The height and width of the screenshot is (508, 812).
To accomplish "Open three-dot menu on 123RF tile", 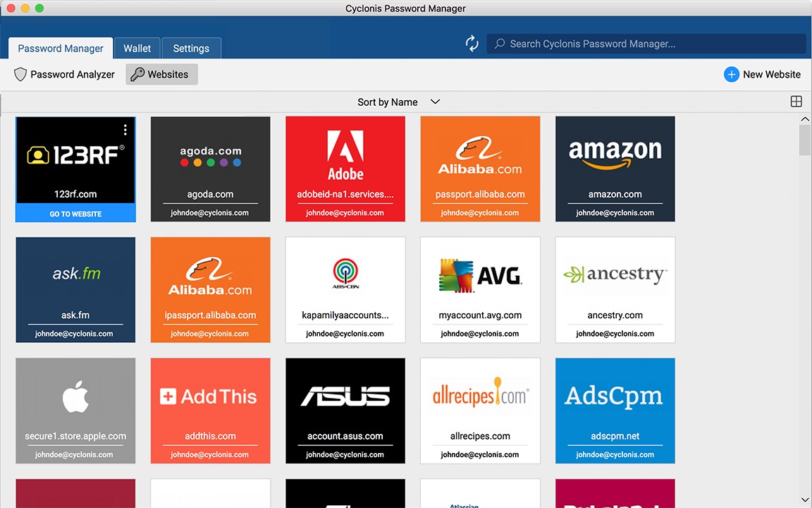I will click(125, 130).
